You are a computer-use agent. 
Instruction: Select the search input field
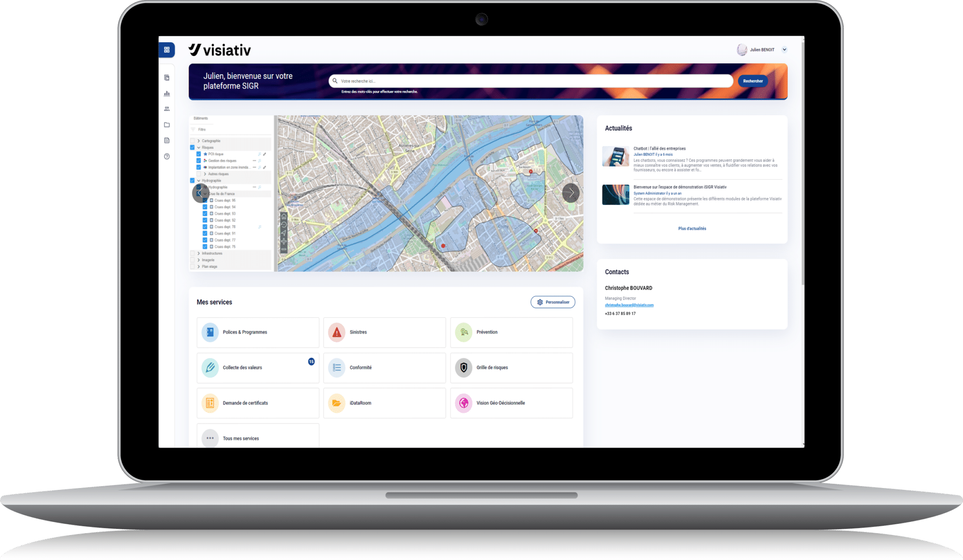(530, 80)
